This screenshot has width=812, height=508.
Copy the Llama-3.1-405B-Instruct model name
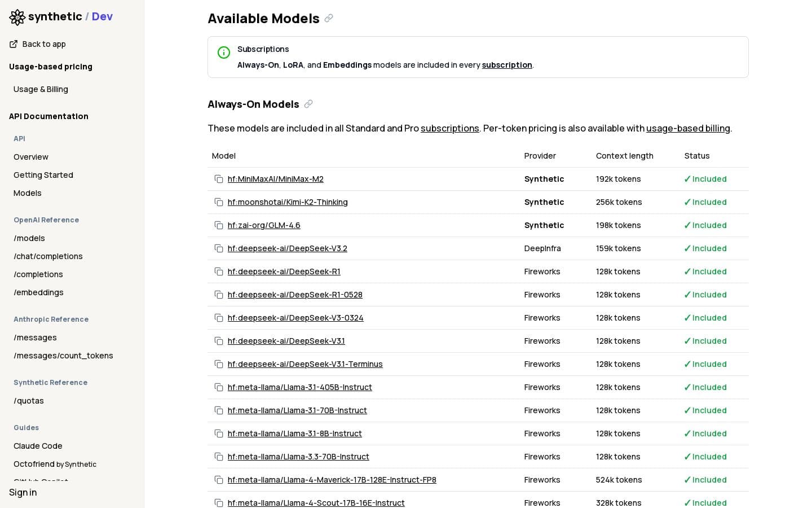[x=219, y=387]
